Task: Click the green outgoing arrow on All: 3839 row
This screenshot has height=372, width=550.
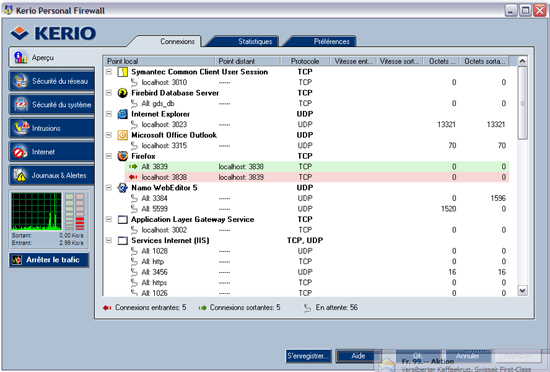Action: click(x=133, y=167)
